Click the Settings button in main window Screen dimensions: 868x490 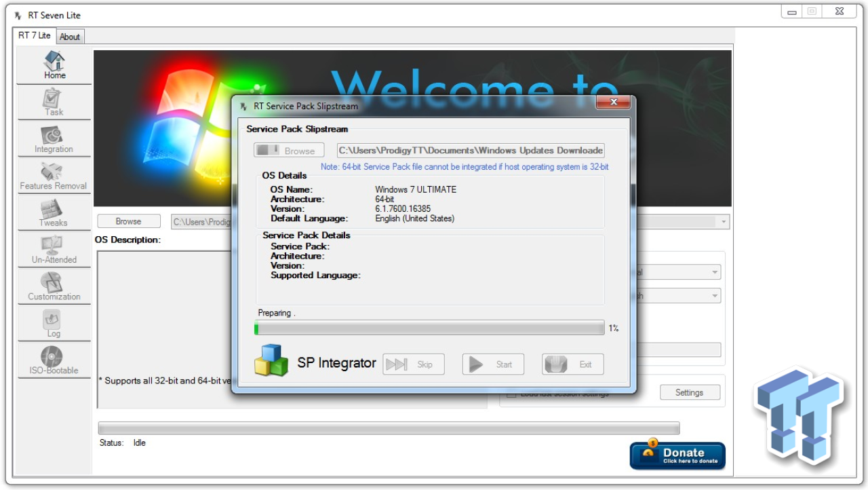tap(689, 392)
